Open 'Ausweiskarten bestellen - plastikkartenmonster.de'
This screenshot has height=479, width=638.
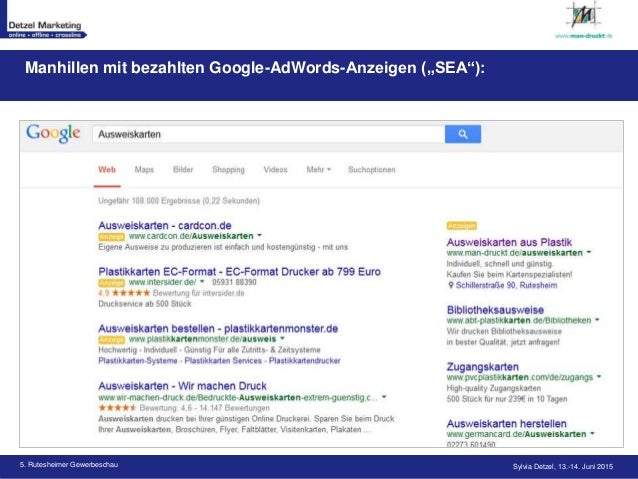[x=218, y=328]
